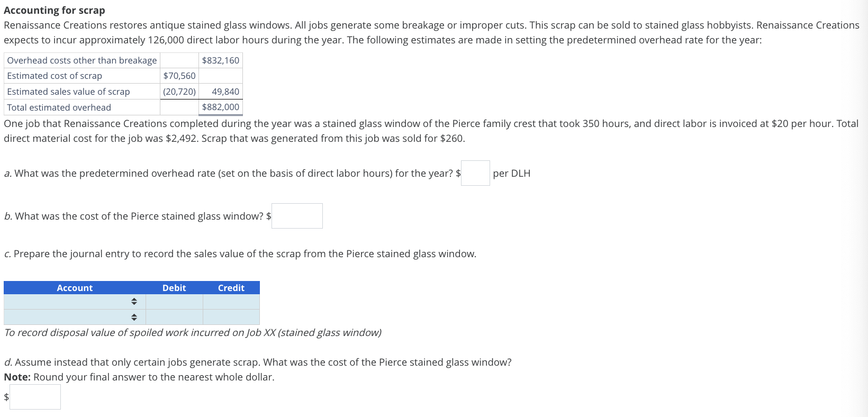Click the answer box for predetermined overhead rate
Screen dimensions: 868x417
[475, 173]
